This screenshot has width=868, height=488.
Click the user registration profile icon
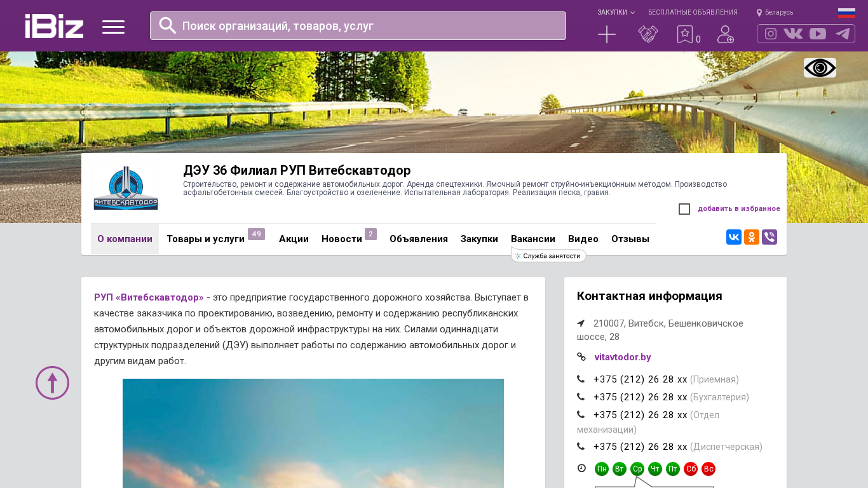tap(726, 34)
